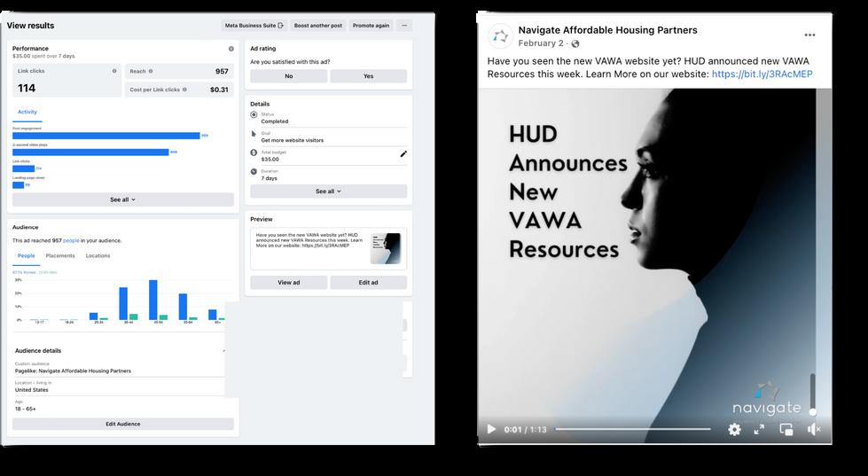Answer No to ad satisfaction
868x476 pixels.
(x=288, y=76)
